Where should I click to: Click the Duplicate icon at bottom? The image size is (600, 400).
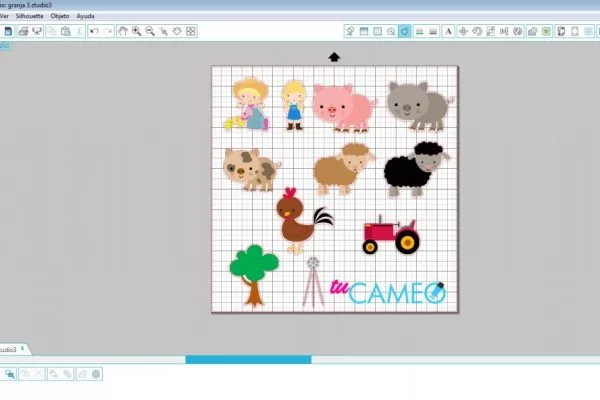click(x=82, y=374)
